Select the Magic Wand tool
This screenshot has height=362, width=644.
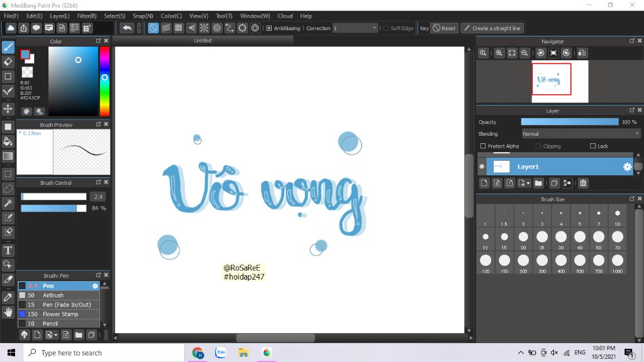pyautogui.click(x=8, y=203)
